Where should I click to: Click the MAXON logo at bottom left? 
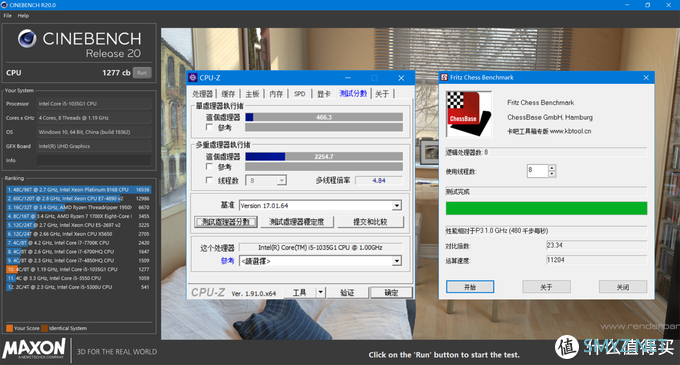(34, 349)
